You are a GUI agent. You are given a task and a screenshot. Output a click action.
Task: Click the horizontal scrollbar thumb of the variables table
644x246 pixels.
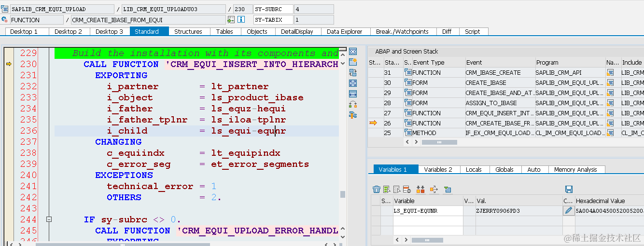click(428, 240)
